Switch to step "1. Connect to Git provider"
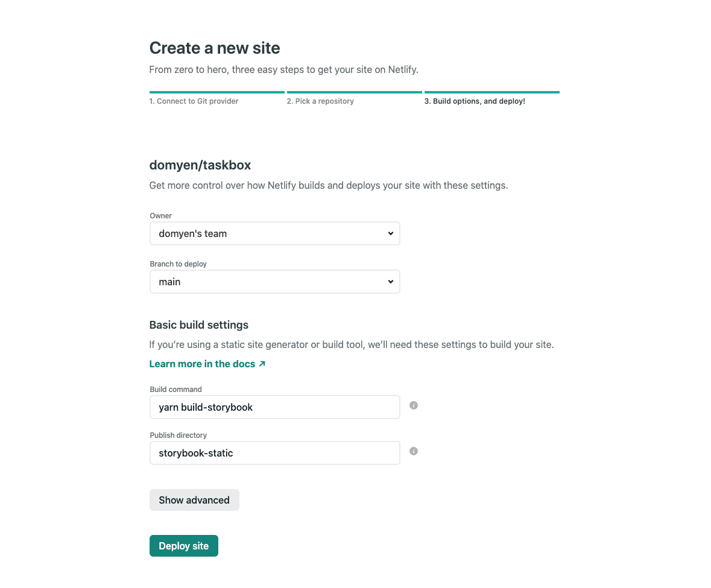The image size is (711, 588). [193, 101]
